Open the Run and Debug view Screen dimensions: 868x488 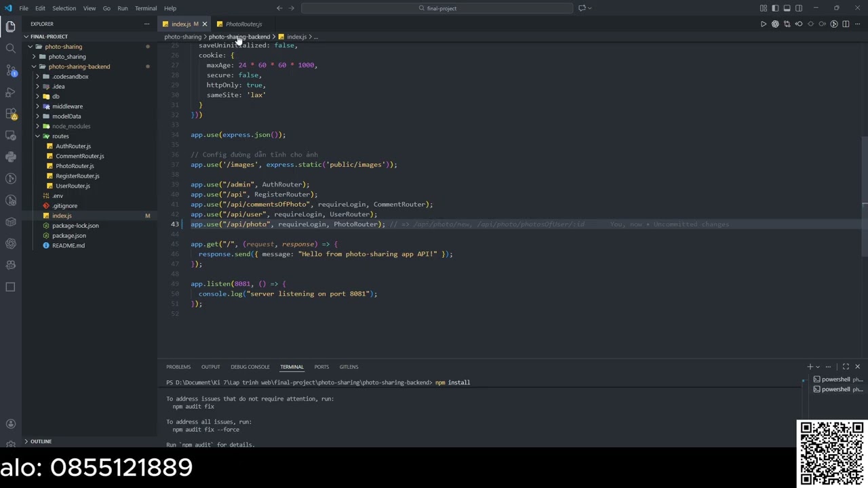[10, 91]
